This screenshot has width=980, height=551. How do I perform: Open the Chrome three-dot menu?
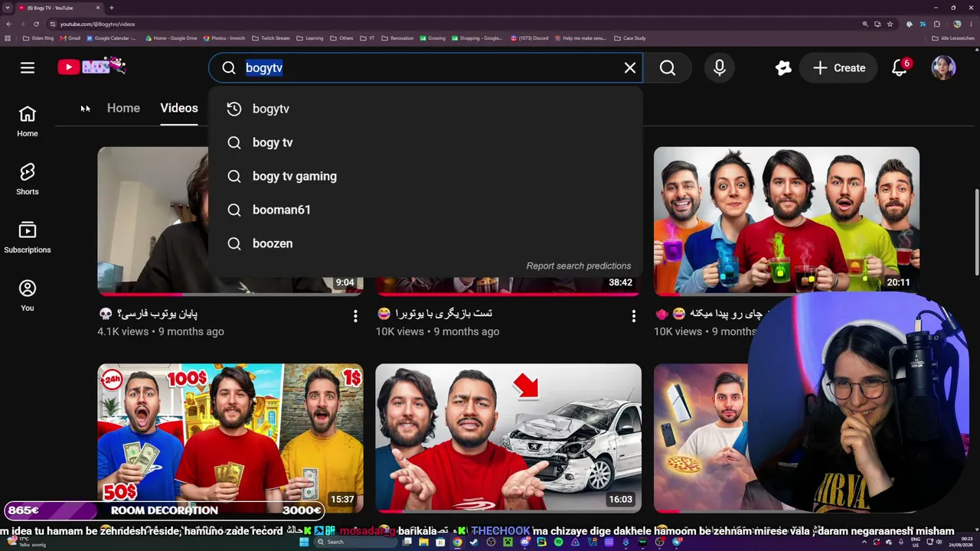tap(971, 24)
